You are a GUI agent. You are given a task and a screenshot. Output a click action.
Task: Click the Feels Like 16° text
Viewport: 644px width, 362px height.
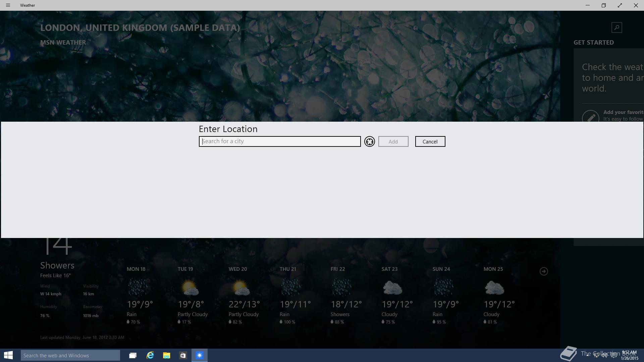coord(55,276)
